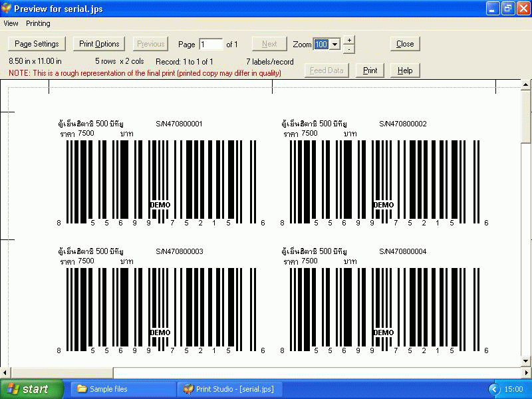Image resolution: width=532 pixels, height=399 pixels.
Task: Open the View menu
Action: (x=11, y=23)
